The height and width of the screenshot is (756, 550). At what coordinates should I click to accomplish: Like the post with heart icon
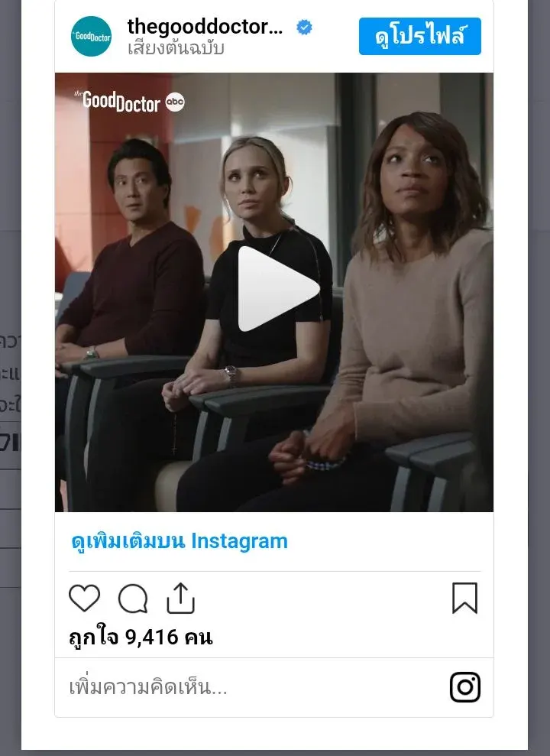point(84,599)
